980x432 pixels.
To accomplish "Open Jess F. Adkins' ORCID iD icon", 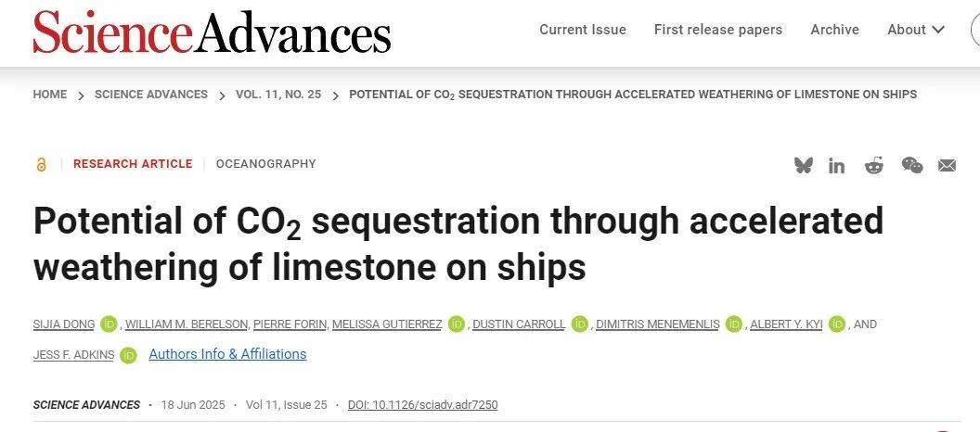I will pos(128,355).
